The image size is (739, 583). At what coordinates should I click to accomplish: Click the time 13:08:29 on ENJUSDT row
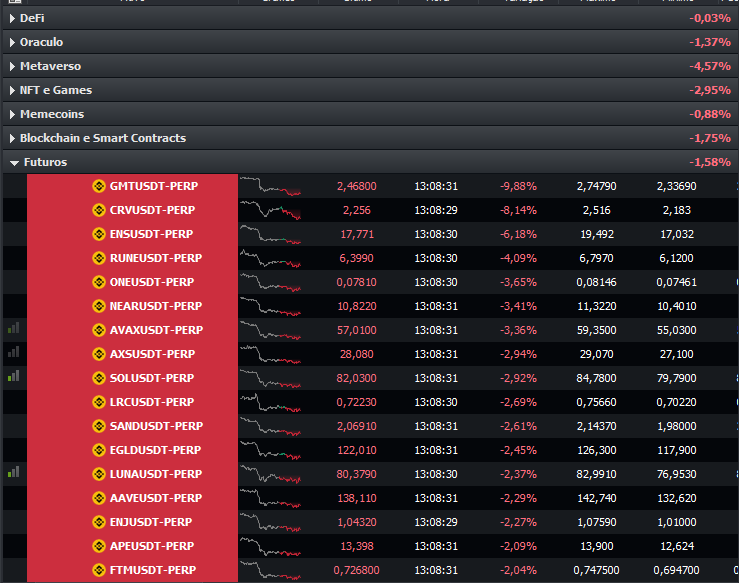[x=436, y=522]
